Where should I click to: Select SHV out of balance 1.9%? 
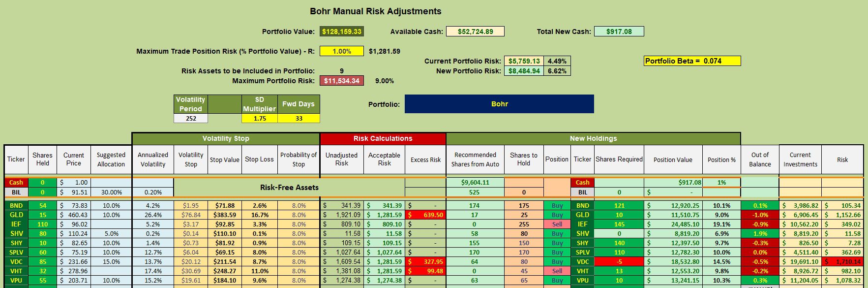pos(760,233)
